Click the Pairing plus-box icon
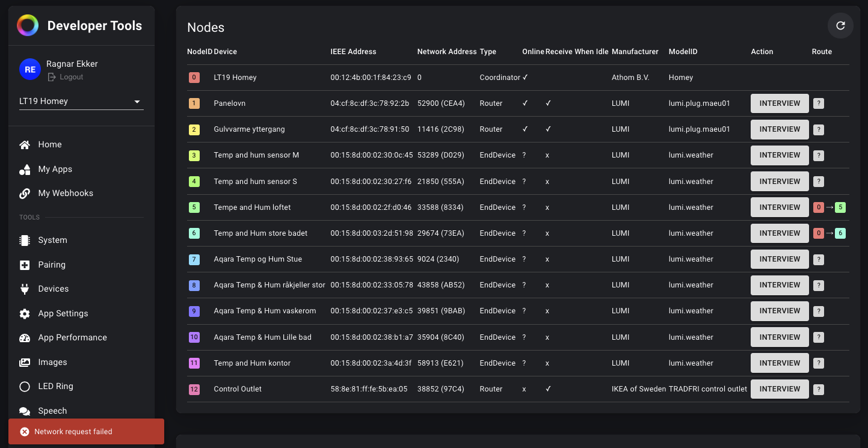Image resolution: width=868 pixels, height=448 pixels. click(x=25, y=265)
